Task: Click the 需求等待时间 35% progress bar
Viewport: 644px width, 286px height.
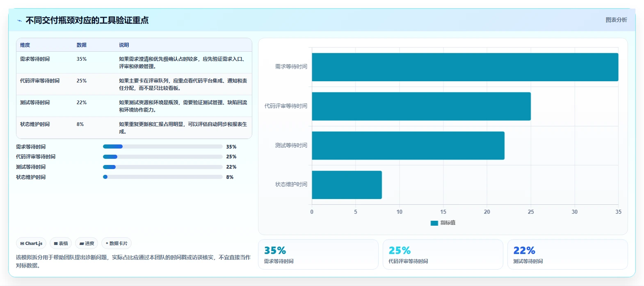Action: point(162,146)
